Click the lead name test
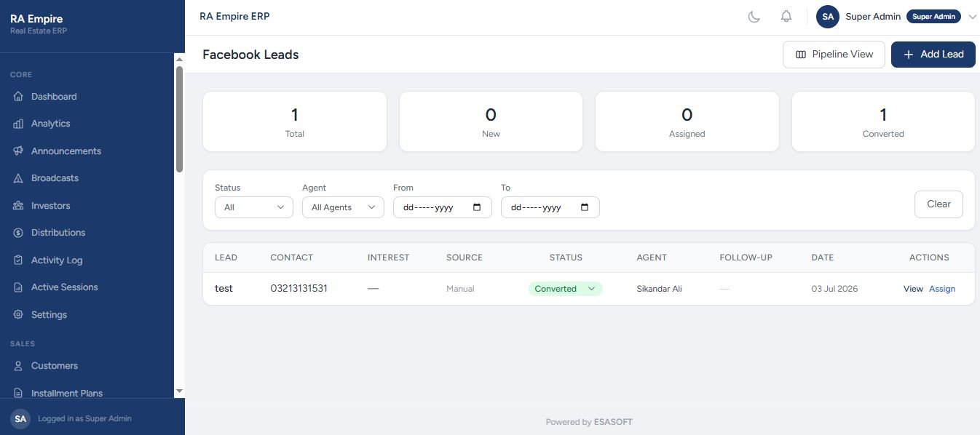 point(224,289)
